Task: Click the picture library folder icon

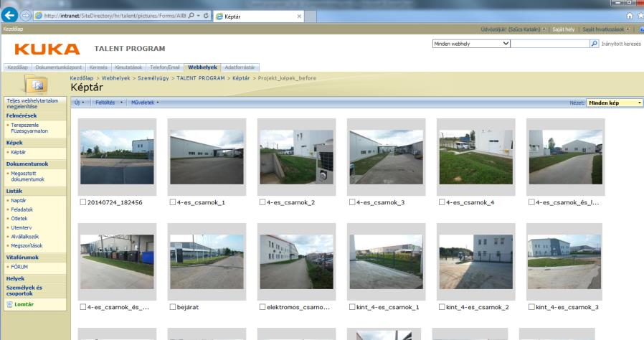Action: (x=36, y=84)
